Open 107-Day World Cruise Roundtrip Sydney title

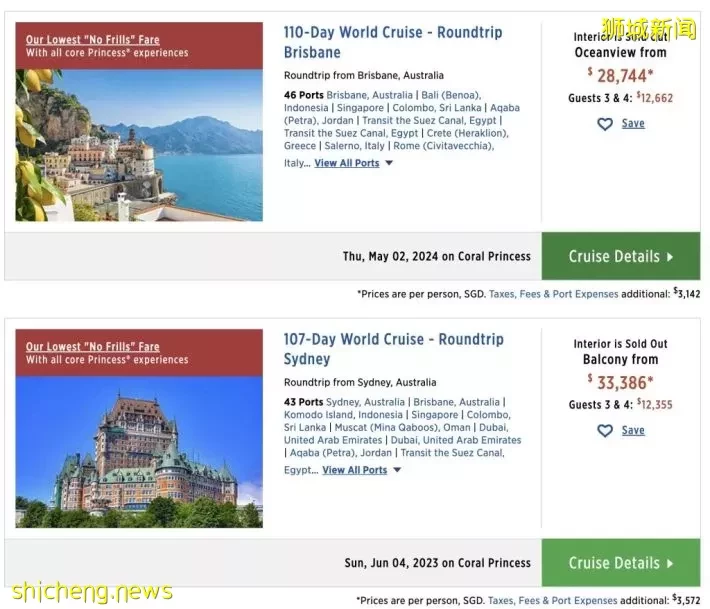(x=393, y=349)
